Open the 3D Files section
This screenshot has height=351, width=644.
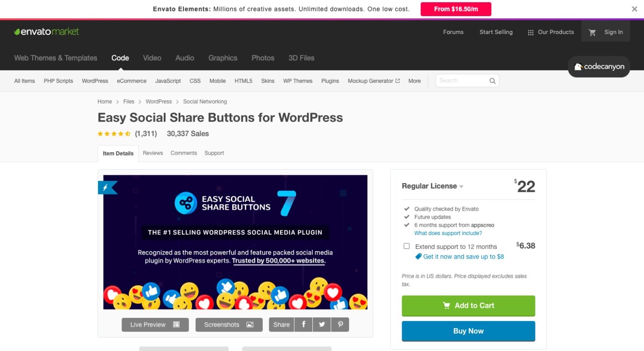301,58
